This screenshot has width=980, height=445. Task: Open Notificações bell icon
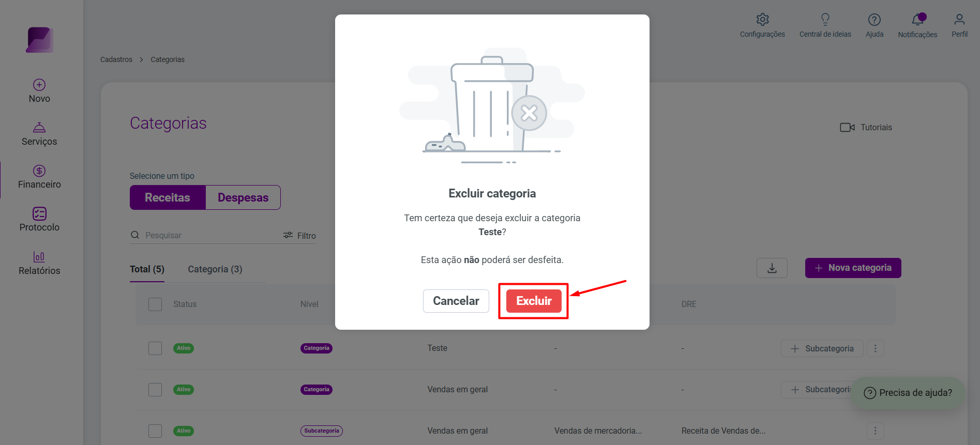917,20
